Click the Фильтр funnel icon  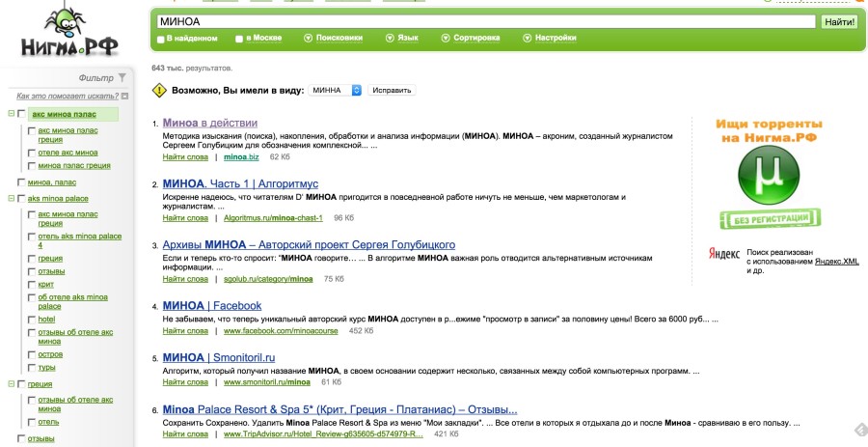[122, 78]
